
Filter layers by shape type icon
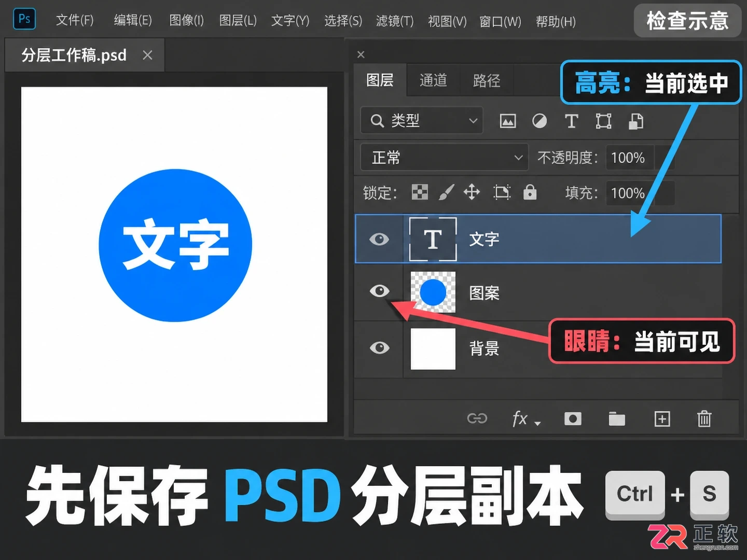pos(603,121)
